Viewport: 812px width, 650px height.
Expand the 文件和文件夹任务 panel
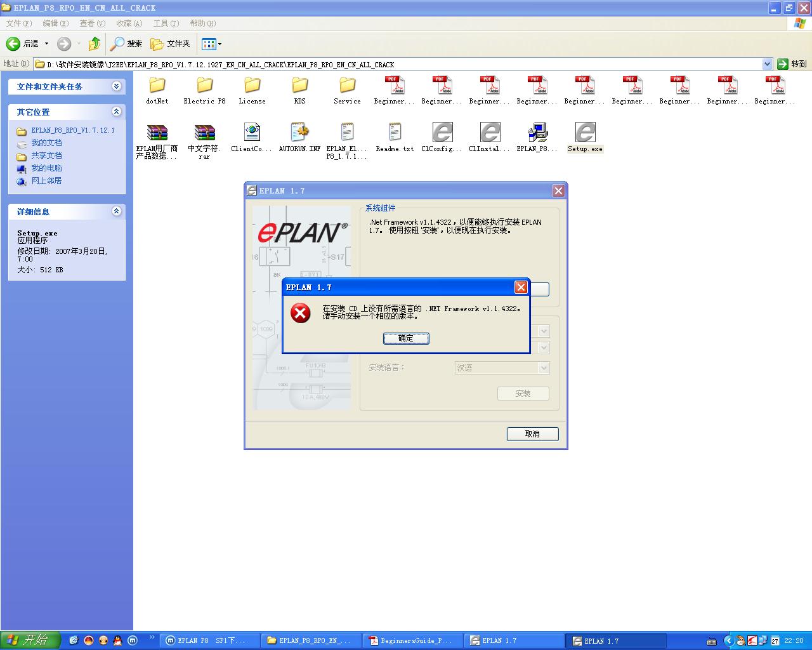pyautogui.click(x=116, y=86)
